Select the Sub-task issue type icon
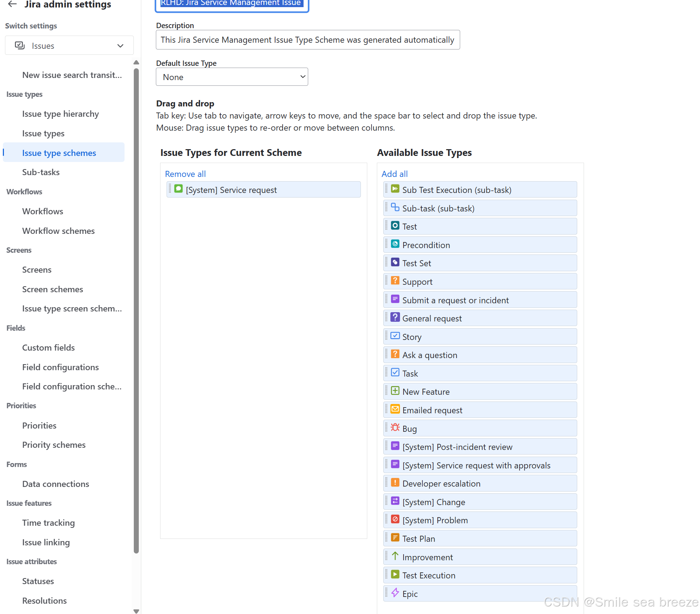The image size is (700, 614). 395,208
